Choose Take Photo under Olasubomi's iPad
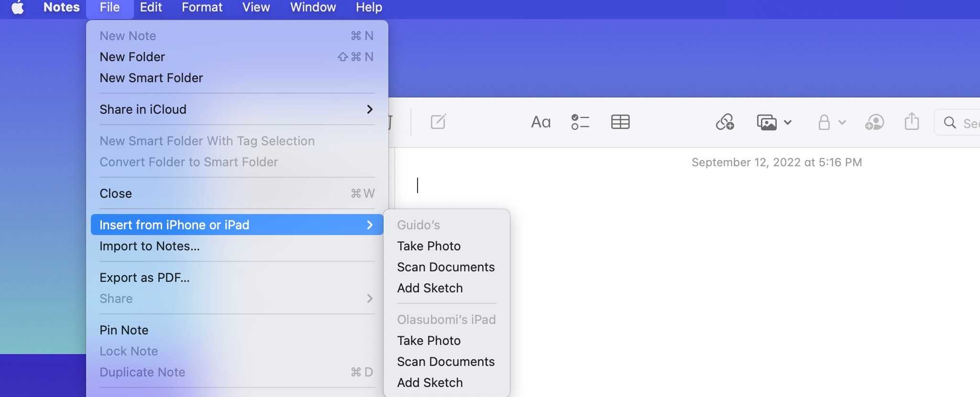 point(429,341)
